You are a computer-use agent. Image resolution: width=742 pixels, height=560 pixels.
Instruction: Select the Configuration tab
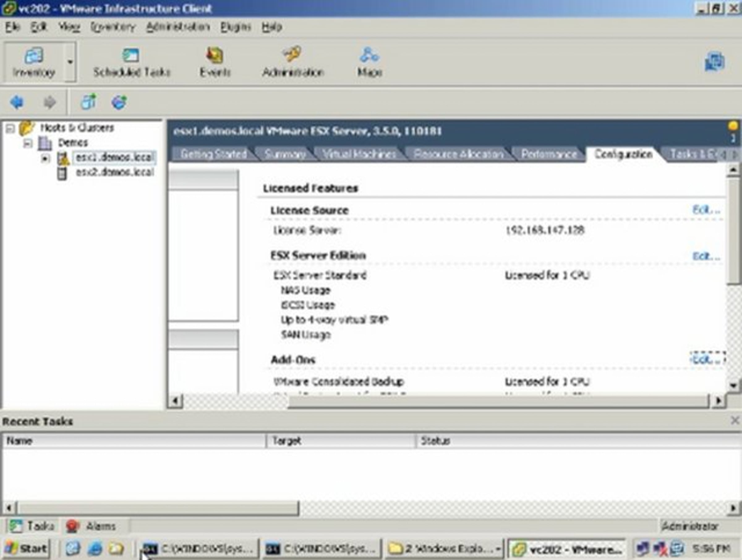point(623,154)
